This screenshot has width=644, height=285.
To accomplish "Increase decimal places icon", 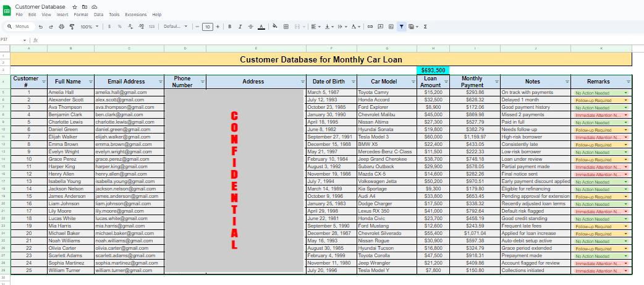I will click(x=141, y=27).
